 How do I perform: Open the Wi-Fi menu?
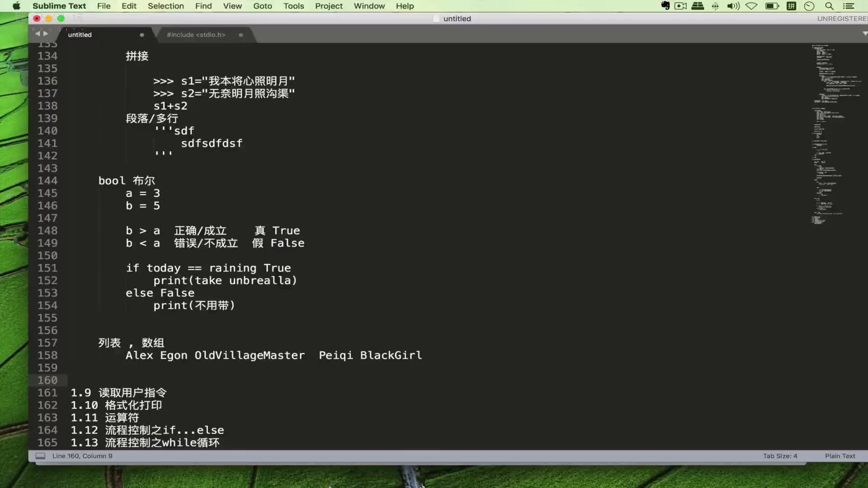[751, 6]
